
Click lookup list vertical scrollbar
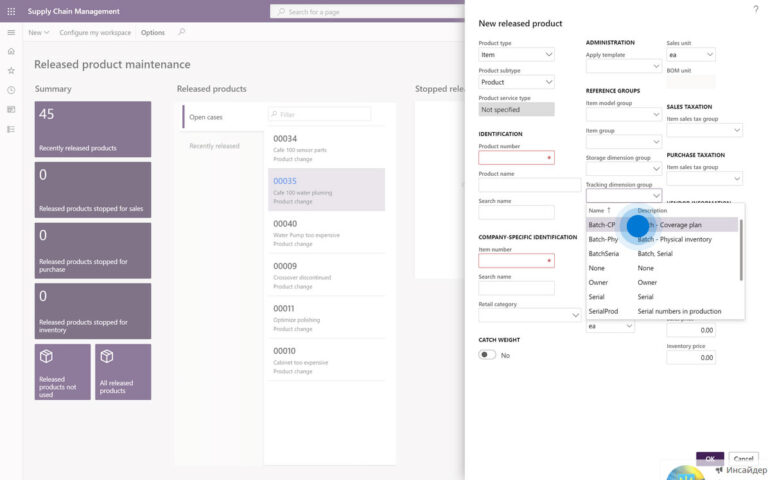[x=741, y=250]
